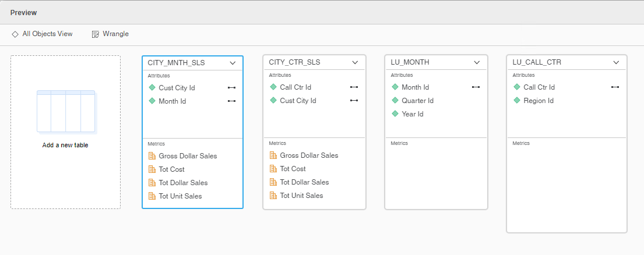Click the metric icon for Gross Dollar Sales in CITY_MNTH_SLS
The width and height of the screenshot is (644, 255).
click(x=152, y=156)
